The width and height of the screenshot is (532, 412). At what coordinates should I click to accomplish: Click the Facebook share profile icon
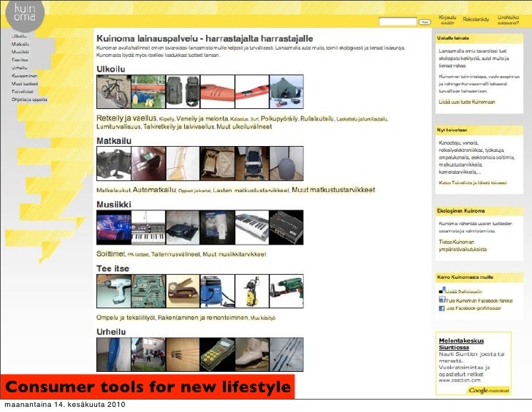(441, 308)
